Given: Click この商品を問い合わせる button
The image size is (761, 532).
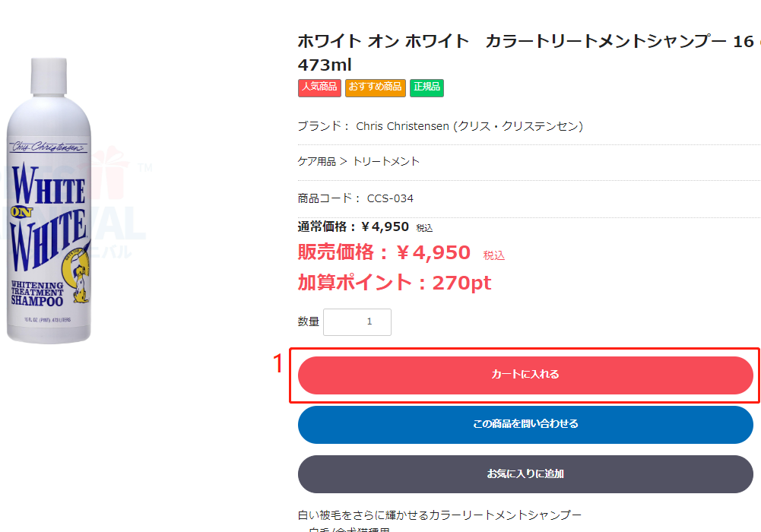Looking at the screenshot, I should (525, 425).
